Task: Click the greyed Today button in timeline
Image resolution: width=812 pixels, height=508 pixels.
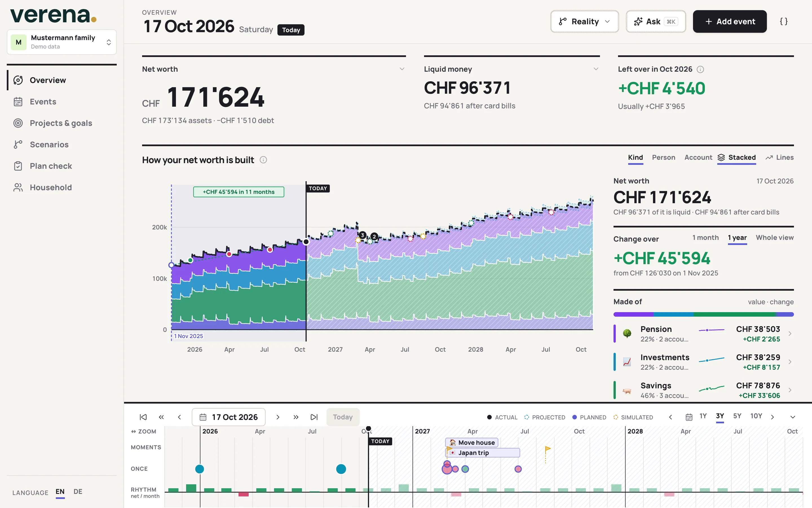Action: tap(343, 417)
